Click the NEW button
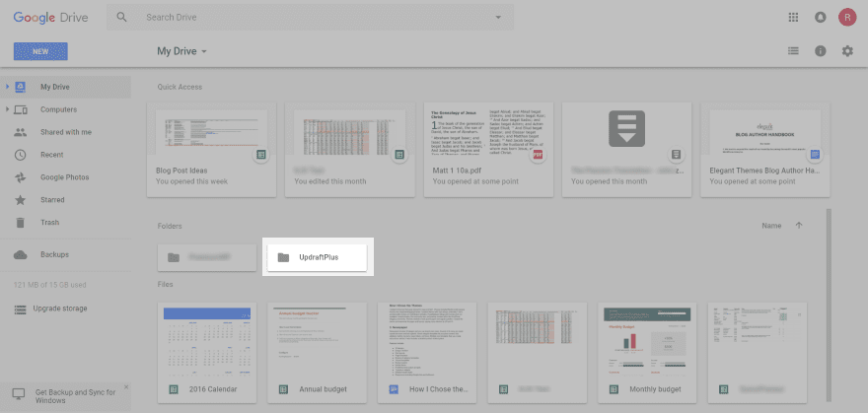Viewport: 868px width, 413px height. [x=40, y=51]
